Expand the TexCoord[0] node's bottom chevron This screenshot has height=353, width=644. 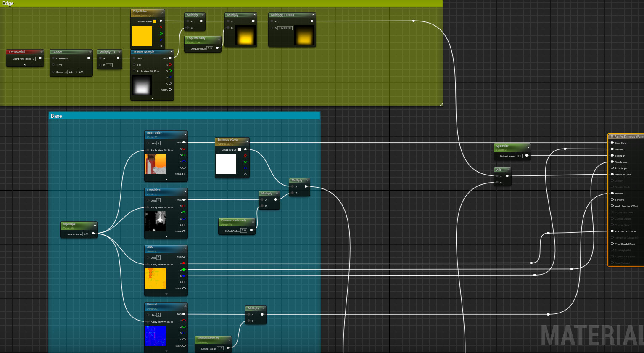click(x=25, y=65)
